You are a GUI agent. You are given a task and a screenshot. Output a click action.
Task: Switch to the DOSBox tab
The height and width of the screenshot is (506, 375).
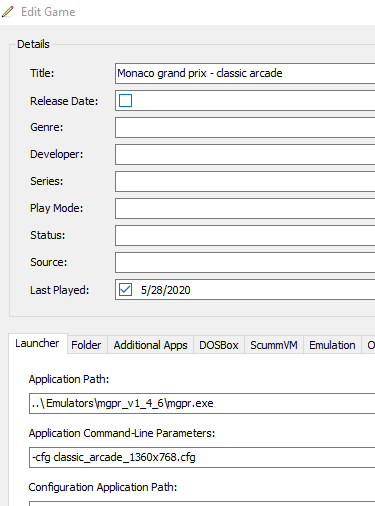coord(219,345)
